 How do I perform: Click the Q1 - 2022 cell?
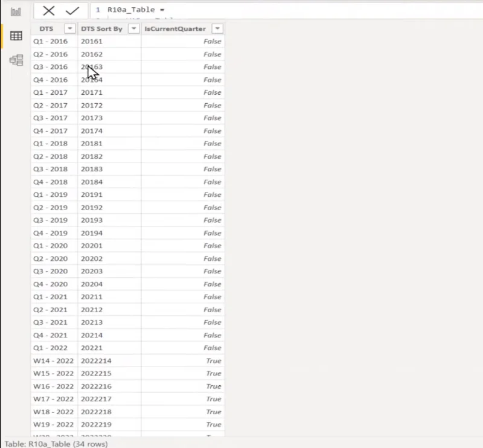pos(54,348)
